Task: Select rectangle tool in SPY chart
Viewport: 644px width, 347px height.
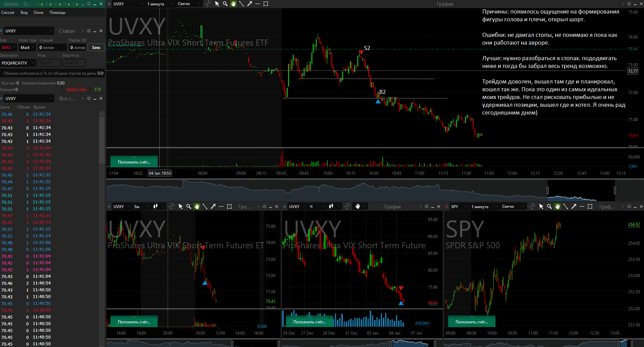Action: coord(590,206)
